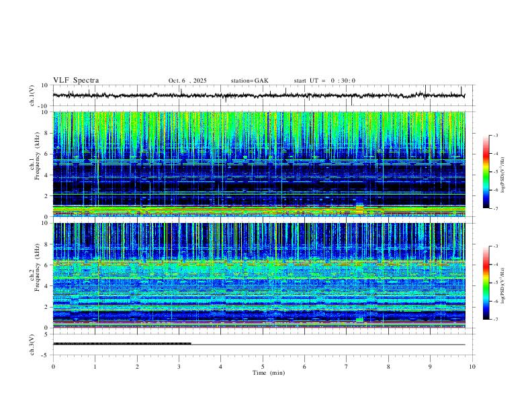Screen dimensions: 532x411
Task: Click the "VLF Spectra" plot title
Action: pyautogui.click(x=76, y=81)
